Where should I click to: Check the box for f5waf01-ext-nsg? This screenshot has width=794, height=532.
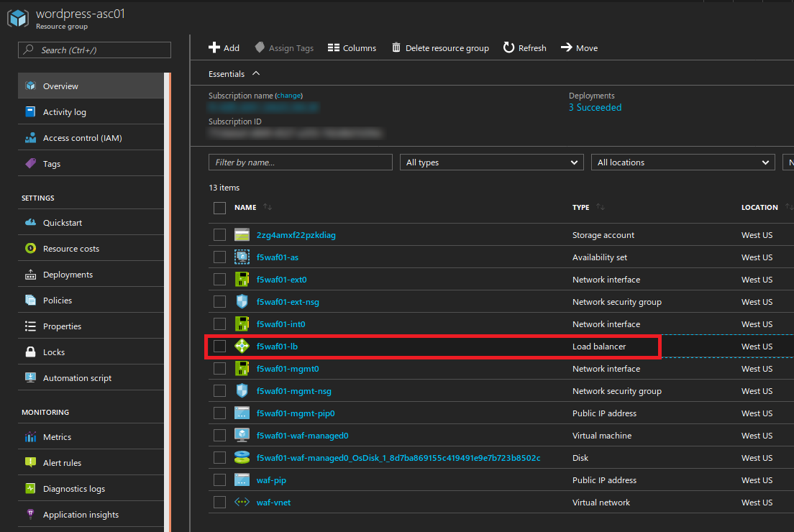point(219,302)
